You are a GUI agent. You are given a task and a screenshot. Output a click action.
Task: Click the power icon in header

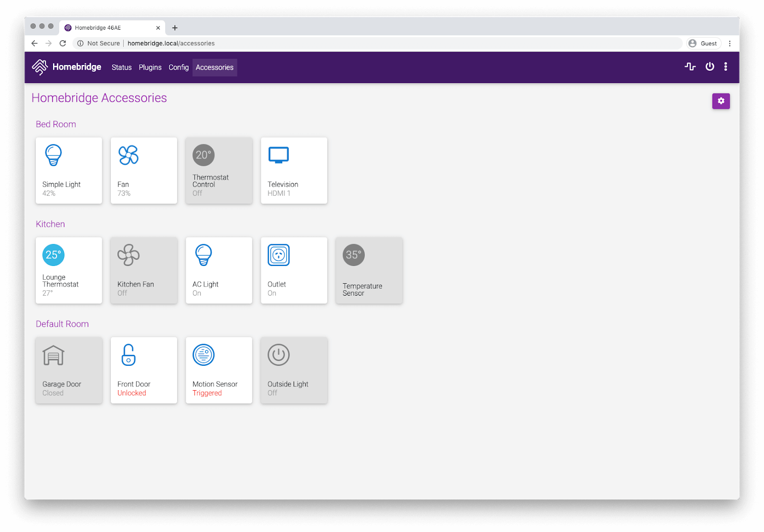710,67
